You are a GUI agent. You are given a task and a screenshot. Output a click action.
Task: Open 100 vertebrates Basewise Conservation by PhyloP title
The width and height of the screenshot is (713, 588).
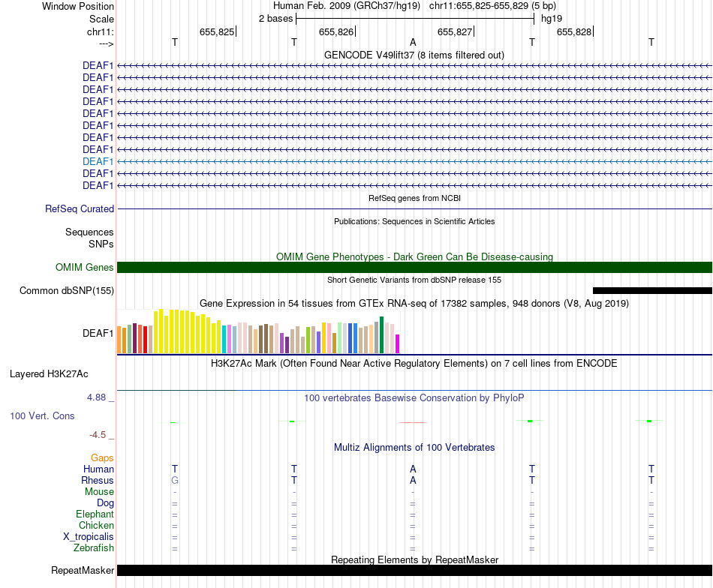click(x=414, y=398)
